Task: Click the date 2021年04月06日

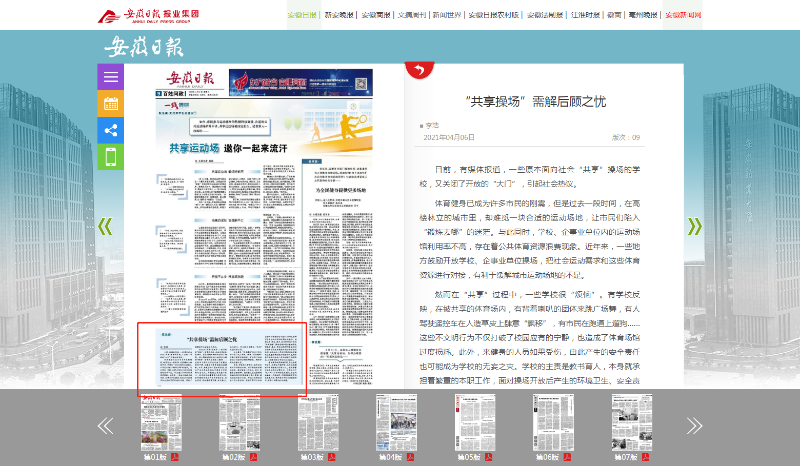Action: tap(449, 137)
